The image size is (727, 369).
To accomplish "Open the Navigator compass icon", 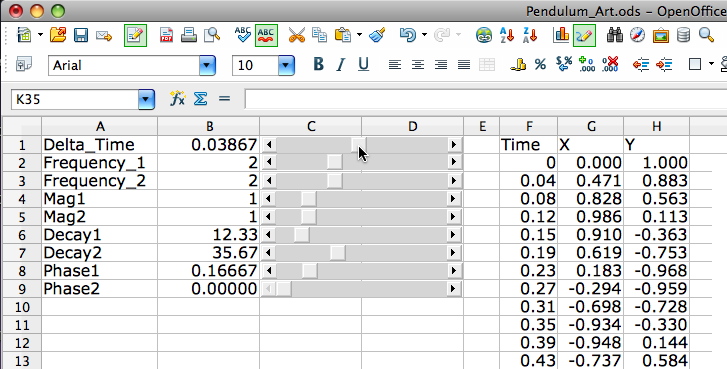I will point(638,35).
